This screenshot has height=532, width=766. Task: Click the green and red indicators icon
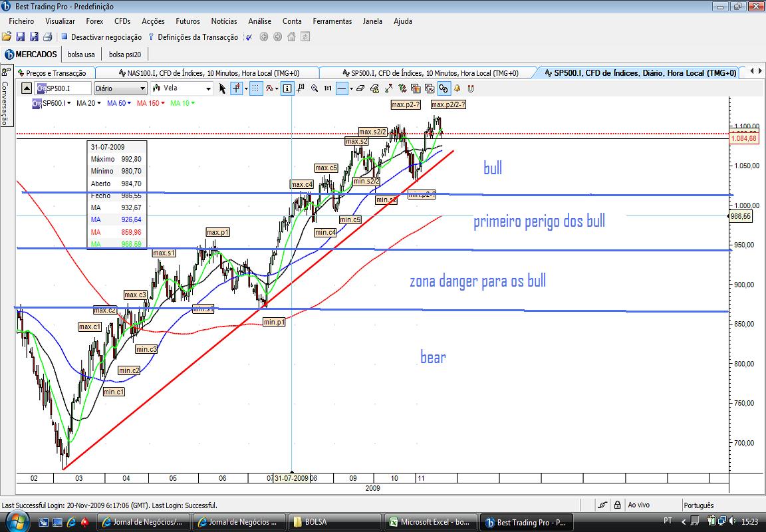click(402, 88)
